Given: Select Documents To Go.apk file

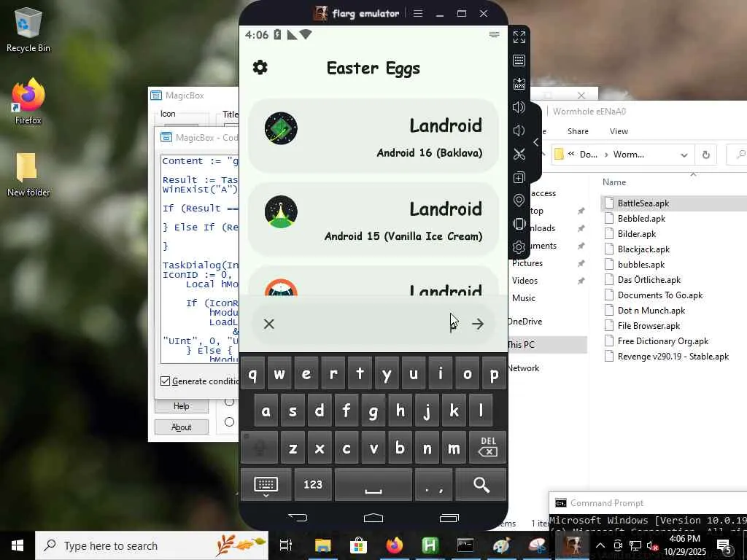Looking at the screenshot, I should (x=659, y=295).
